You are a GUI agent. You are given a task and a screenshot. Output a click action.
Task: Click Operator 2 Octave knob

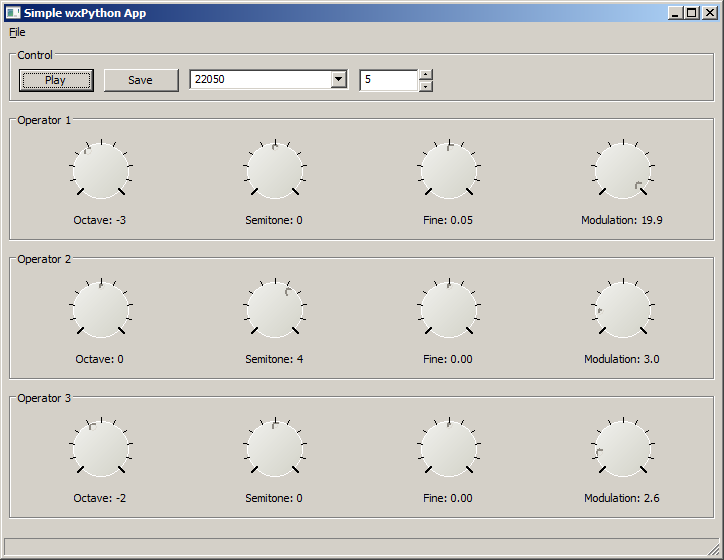(101, 309)
